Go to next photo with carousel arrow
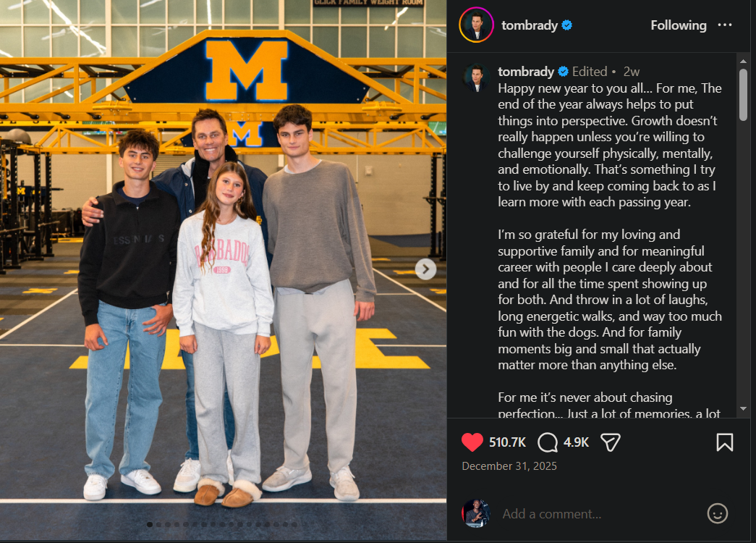This screenshot has width=756, height=543. click(x=425, y=269)
